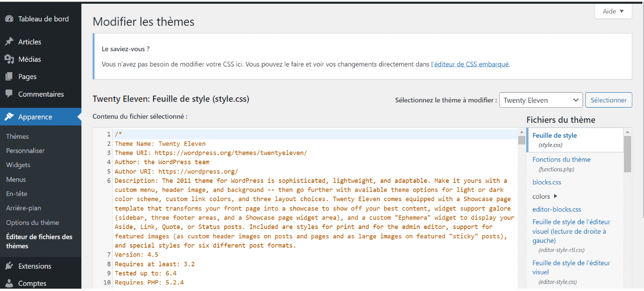Click the Extensions plug icon
The height and width of the screenshot is (291, 644).
pos(9,266)
